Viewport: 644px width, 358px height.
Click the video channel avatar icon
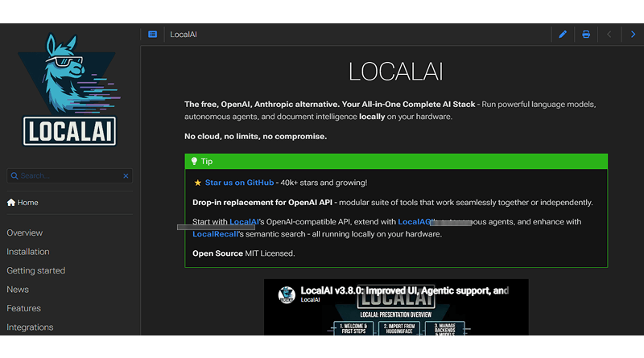(x=287, y=294)
